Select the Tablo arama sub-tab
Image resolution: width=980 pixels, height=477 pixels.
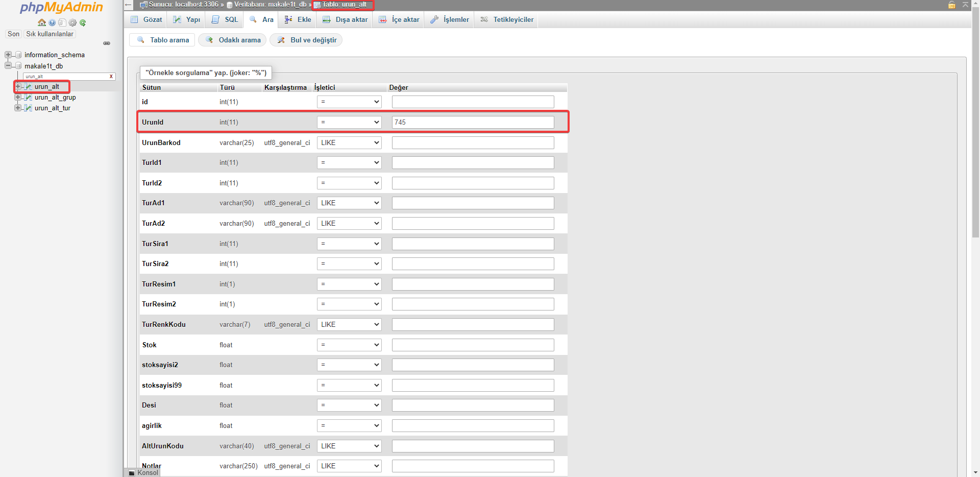click(x=162, y=40)
